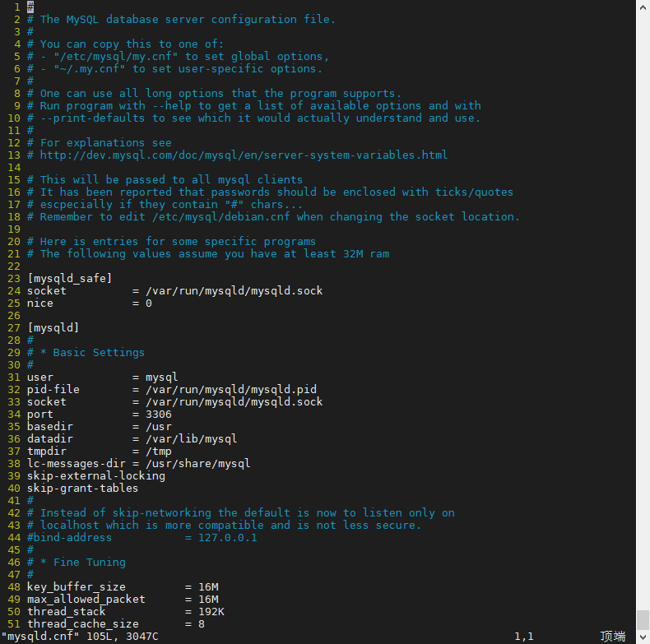Click line number 14 in the gutter
Image resolution: width=650 pixels, height=644 pixels.
(14, 168)
